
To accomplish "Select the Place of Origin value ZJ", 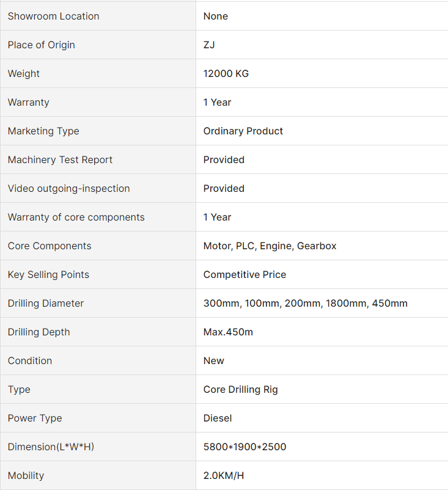I will pos(209,45).
